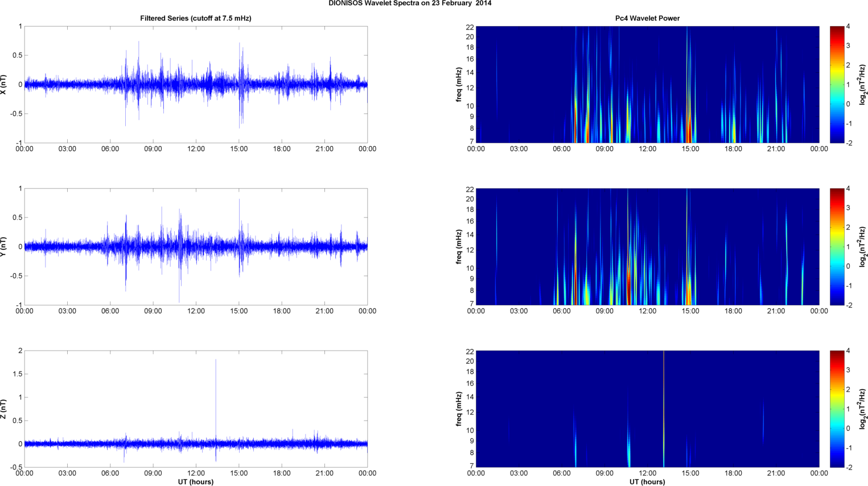This screenshot has height=486, width=868.
Task: Click the middle spectrogram's color scale bar
Action: pos(837,246)
